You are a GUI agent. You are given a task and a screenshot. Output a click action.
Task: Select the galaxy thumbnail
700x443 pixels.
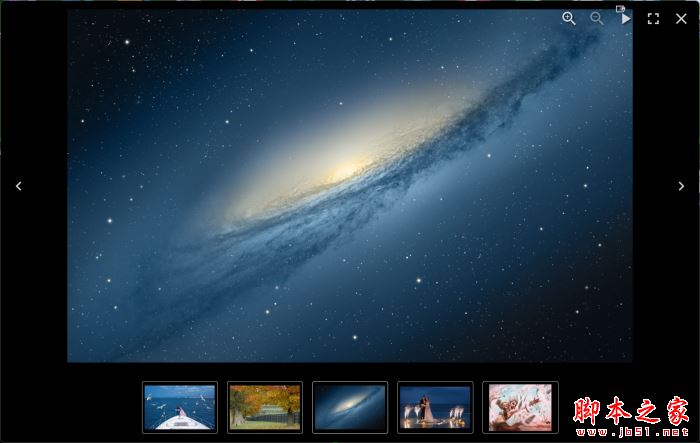click(350, 407)
